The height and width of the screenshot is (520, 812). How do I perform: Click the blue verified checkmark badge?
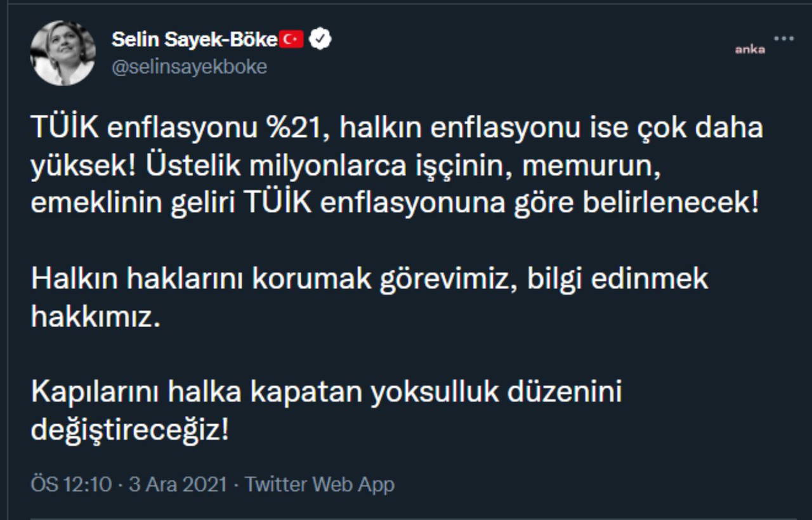[322, 39]
